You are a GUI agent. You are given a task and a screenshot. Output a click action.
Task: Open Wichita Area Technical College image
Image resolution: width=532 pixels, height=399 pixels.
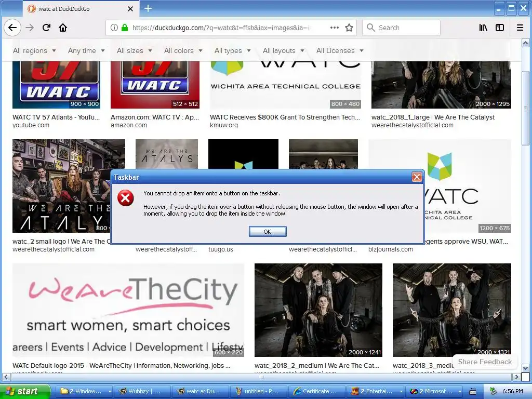click(x=285, y=85)
